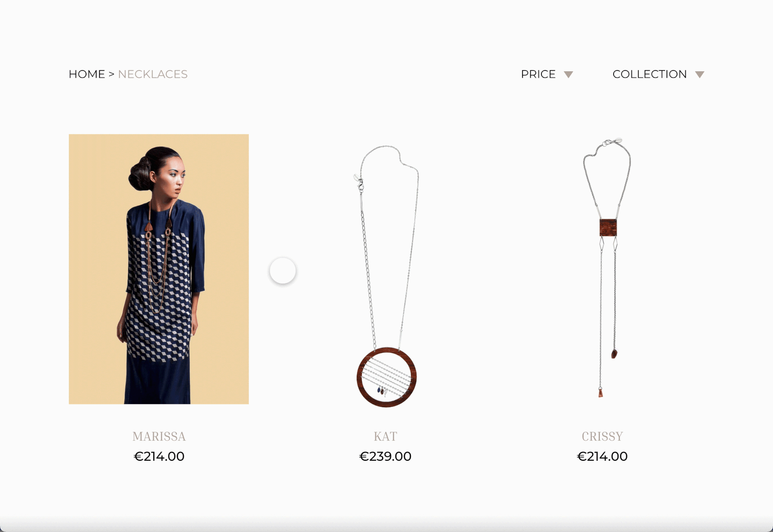This screenshot has height=532, width=773.
Task: Open the Crissy square pendant necklace image
Action: point(607,268)
